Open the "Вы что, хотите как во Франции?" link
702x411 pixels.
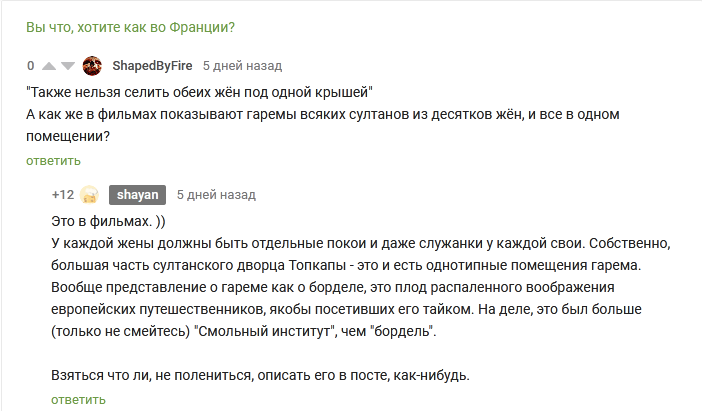[x=137, y=27]
